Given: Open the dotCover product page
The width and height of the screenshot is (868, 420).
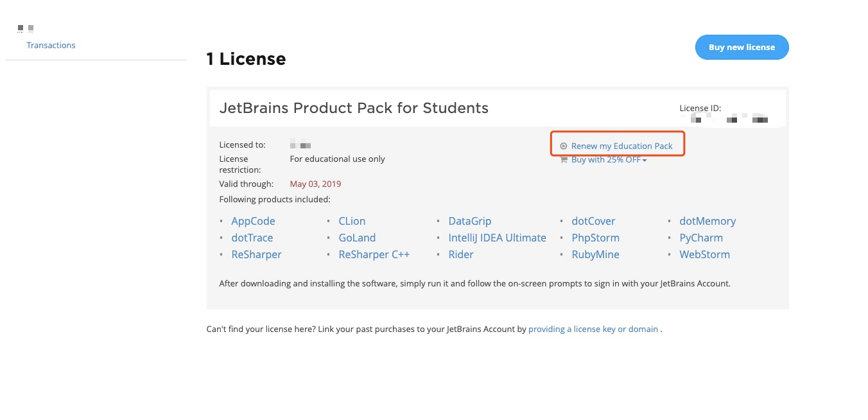Looking at the screenshot, I should point(593,221).
